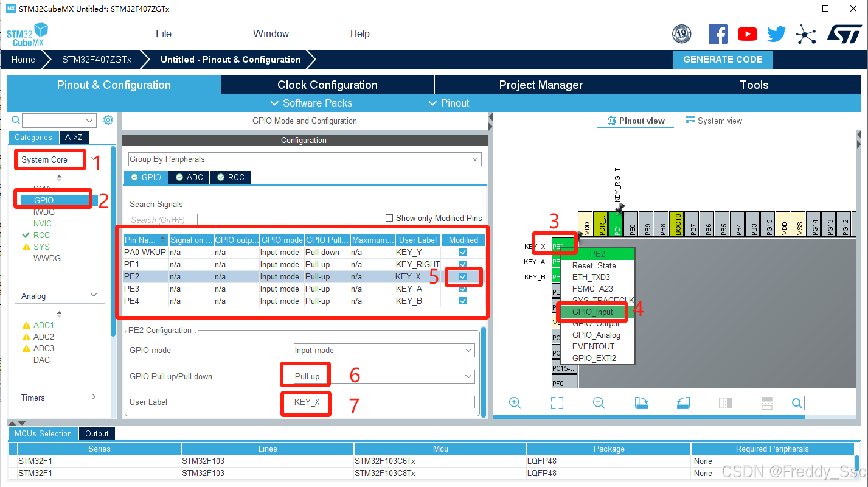Click the PE1 pin on the chip
The image size is (868, 487).
point(616,225)
